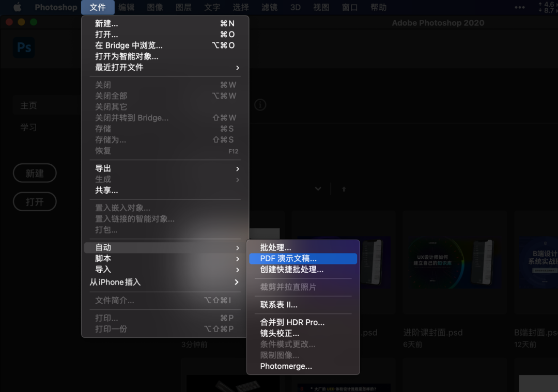Select 镜头校正... entry
The image size is (558, 392).
303,333
